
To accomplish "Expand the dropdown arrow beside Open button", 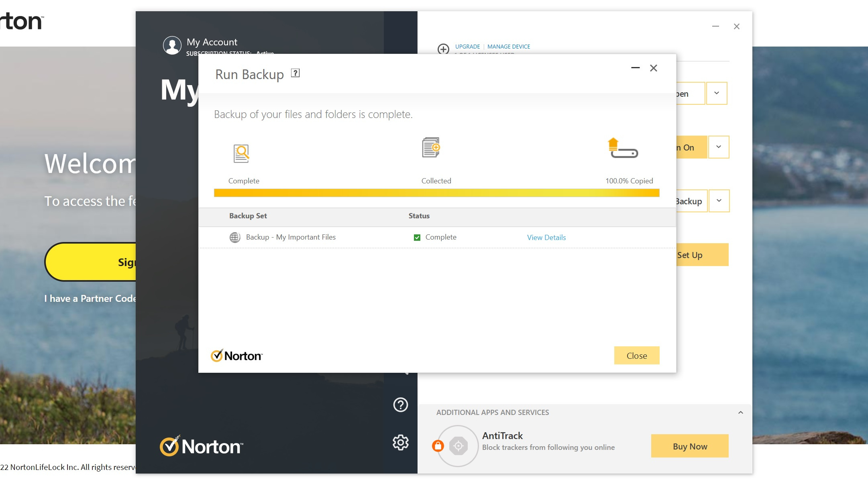I will (x=717, y=93).
